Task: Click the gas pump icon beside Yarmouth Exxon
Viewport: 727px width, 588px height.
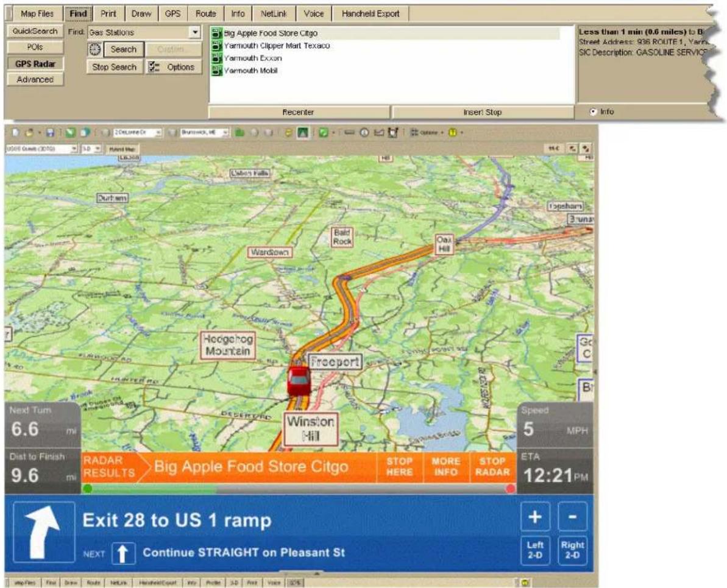Action: coord(216,58)
